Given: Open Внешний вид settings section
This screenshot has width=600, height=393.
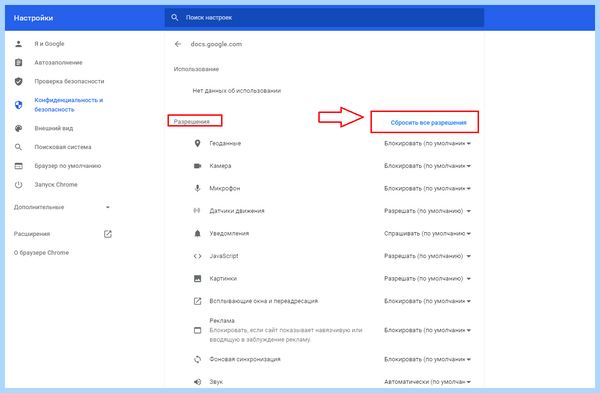Looking at the screenshot, I should (54, 128).
